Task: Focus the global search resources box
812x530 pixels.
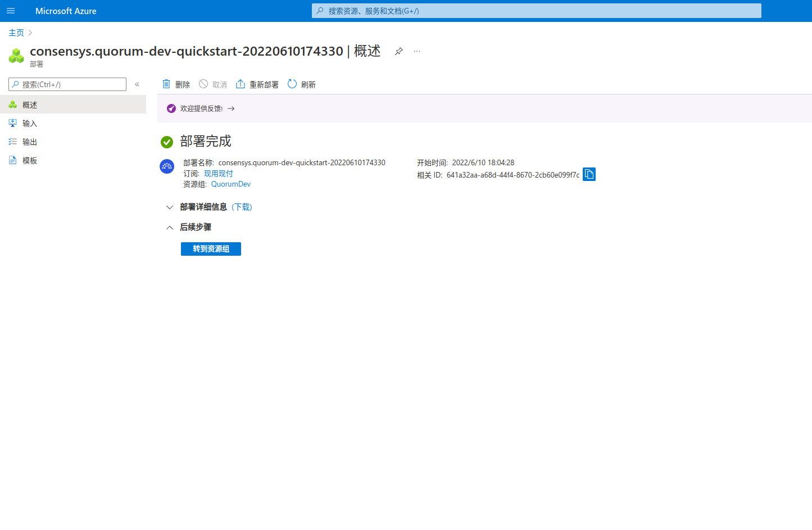Action: point(537,11)
